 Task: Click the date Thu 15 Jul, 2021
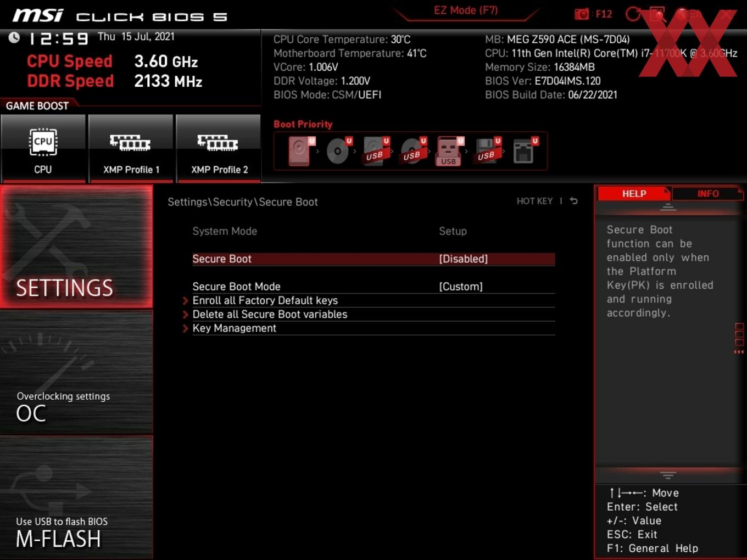click(136, 37)
